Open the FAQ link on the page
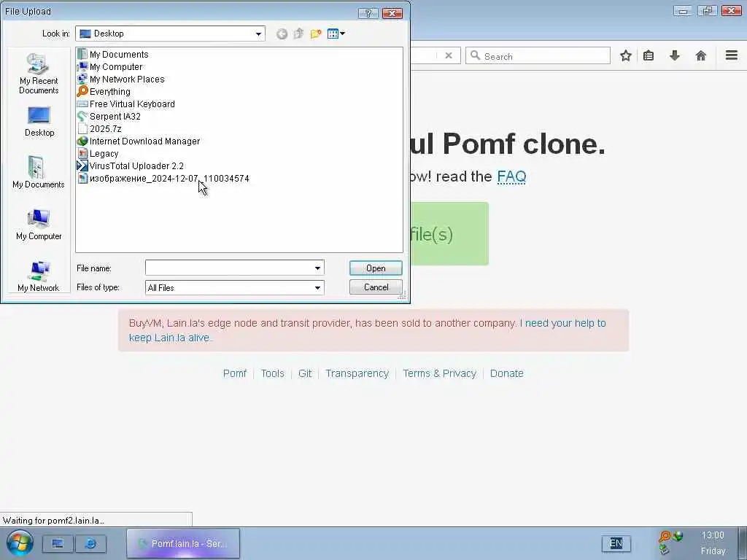The image size is (747, 560). [x=511, y=176]
